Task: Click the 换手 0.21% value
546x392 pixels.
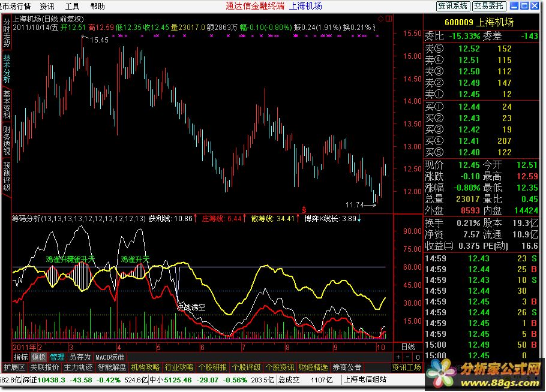Action: point(469,223)
